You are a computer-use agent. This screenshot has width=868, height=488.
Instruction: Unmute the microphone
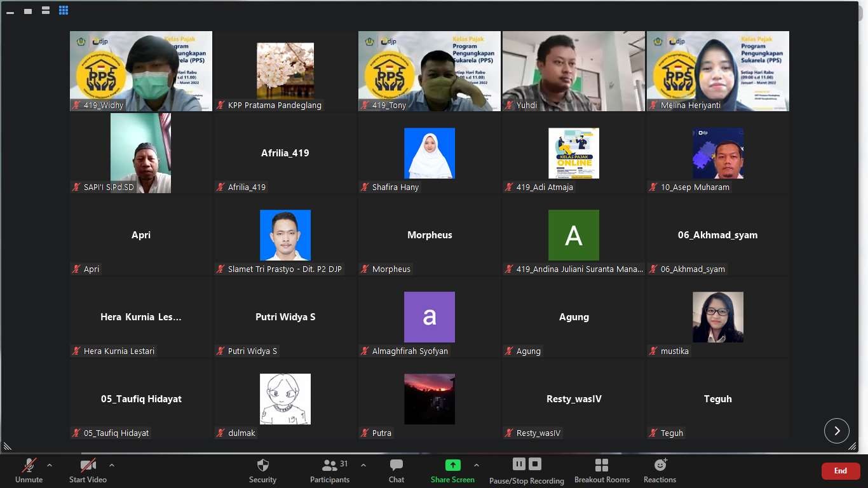point(29,470)
